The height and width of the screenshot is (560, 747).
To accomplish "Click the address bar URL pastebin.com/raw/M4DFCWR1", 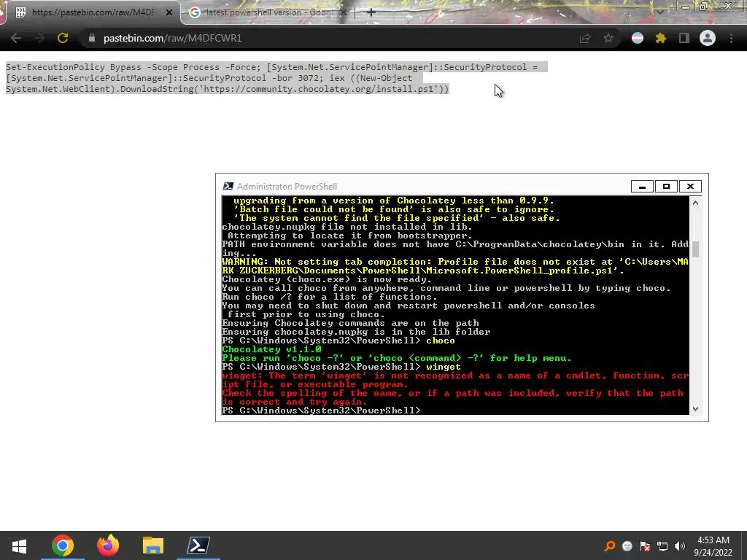I will (172, 38).
